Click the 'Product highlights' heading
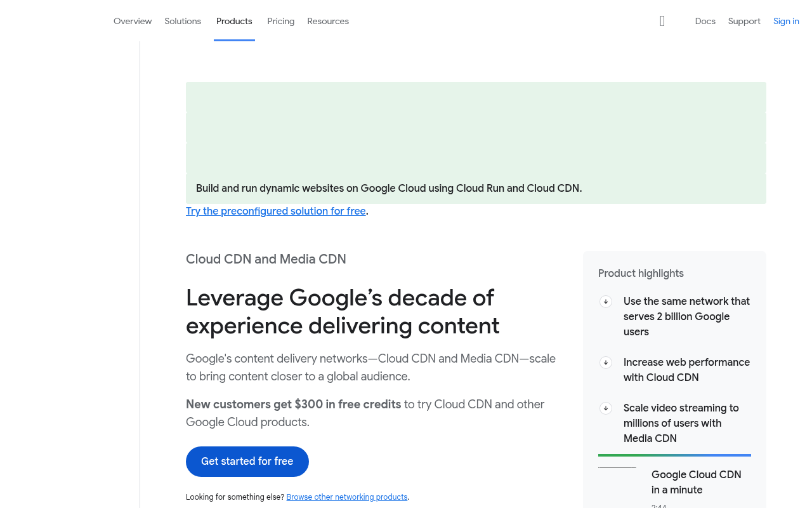The image size is (812, 508). [641, 273]
